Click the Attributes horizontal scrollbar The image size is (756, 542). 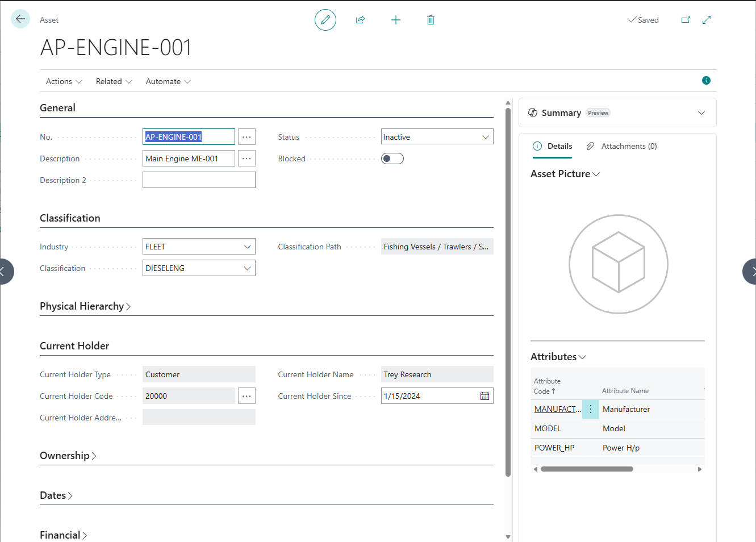coord(587,469)
